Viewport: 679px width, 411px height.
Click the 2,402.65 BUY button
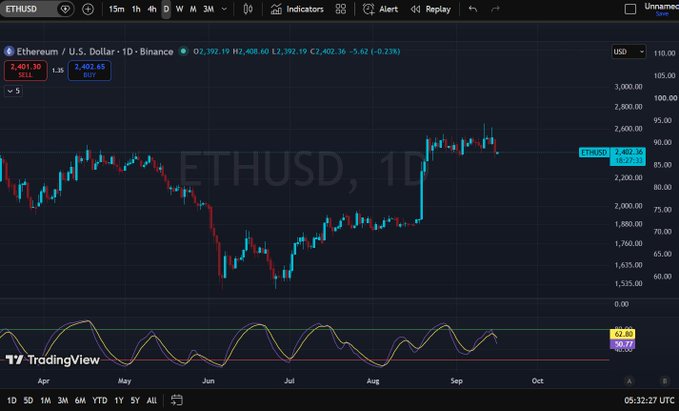click(90, 71)
